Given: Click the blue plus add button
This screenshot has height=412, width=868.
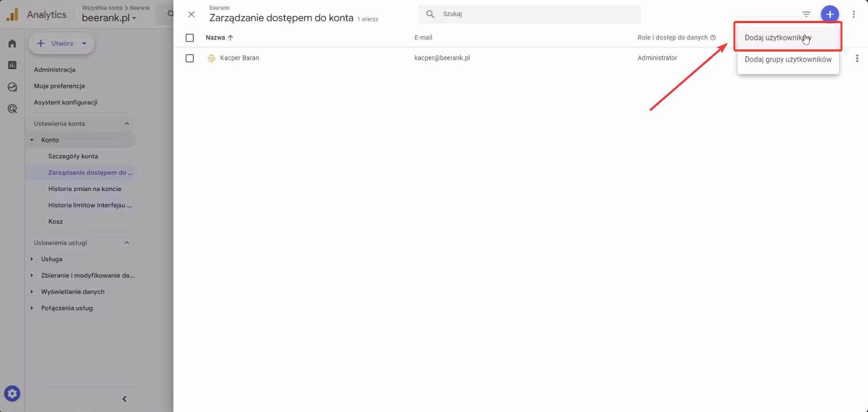Looking at the screenshot, I should pos(830,14).
